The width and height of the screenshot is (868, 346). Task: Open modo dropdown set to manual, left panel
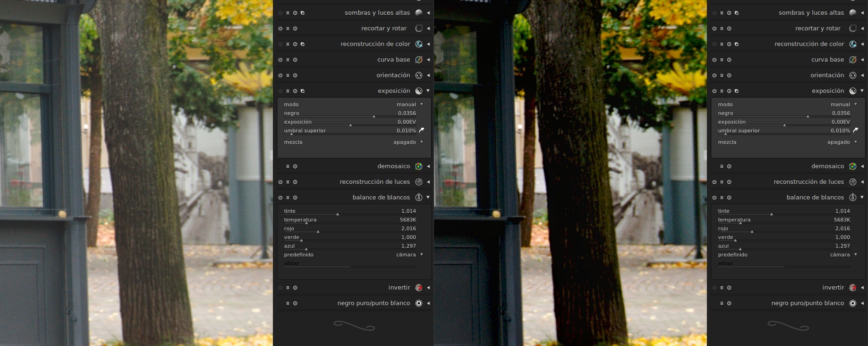(x=354, y=104)
